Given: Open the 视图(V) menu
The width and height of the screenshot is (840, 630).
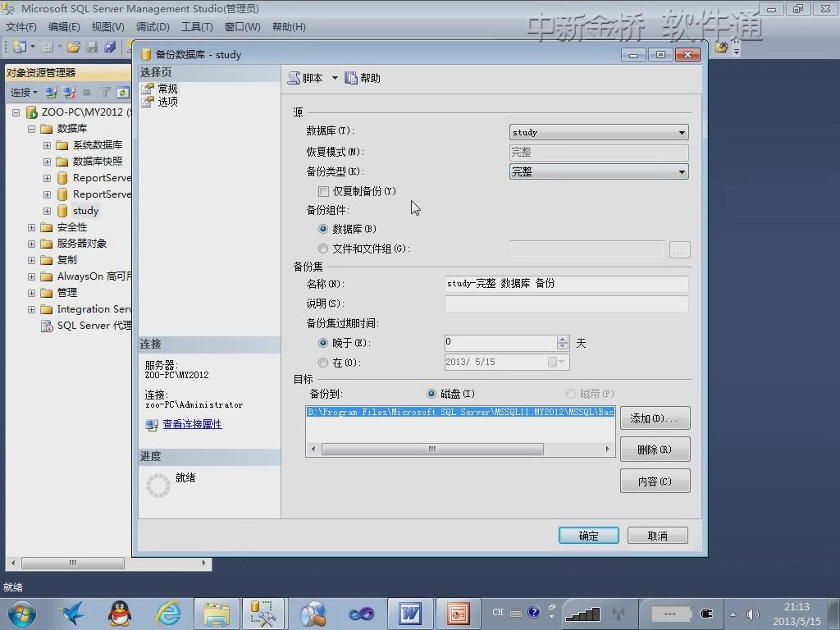Looking at the screenshot, I should pos(107,27).
